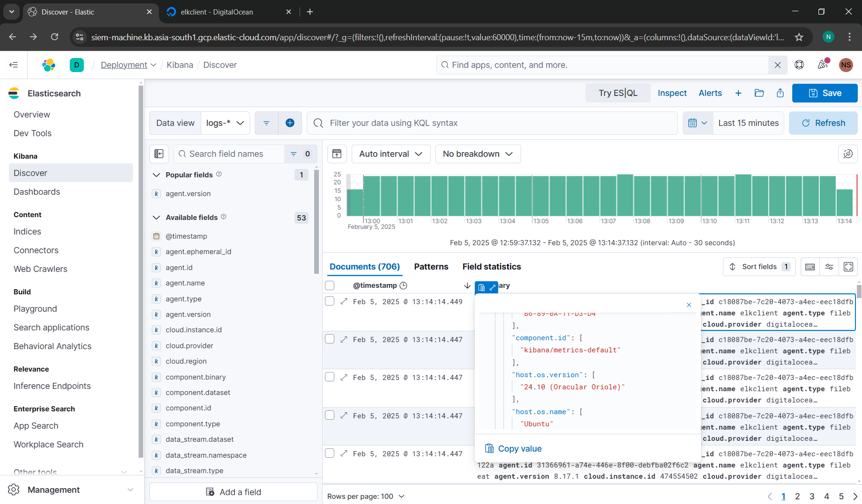Check the row with timestamp 13:14:14.449
This screenshot has width=862, height=504.
(330, 301)
